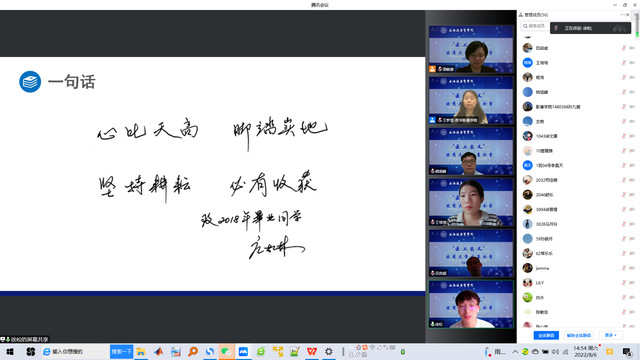640x360 pixels.
Task: Expand the system tray hidden icons arrow
Action: point(515,351)
